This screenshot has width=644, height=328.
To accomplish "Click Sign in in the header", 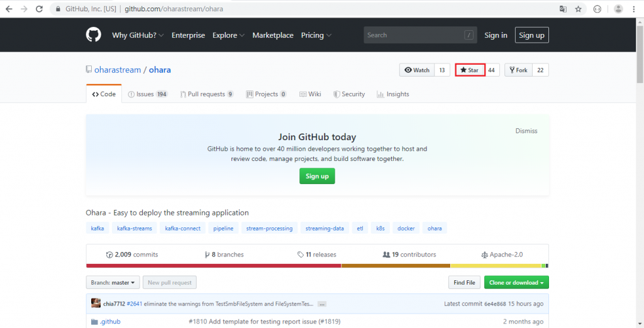I will pos(496,35).
